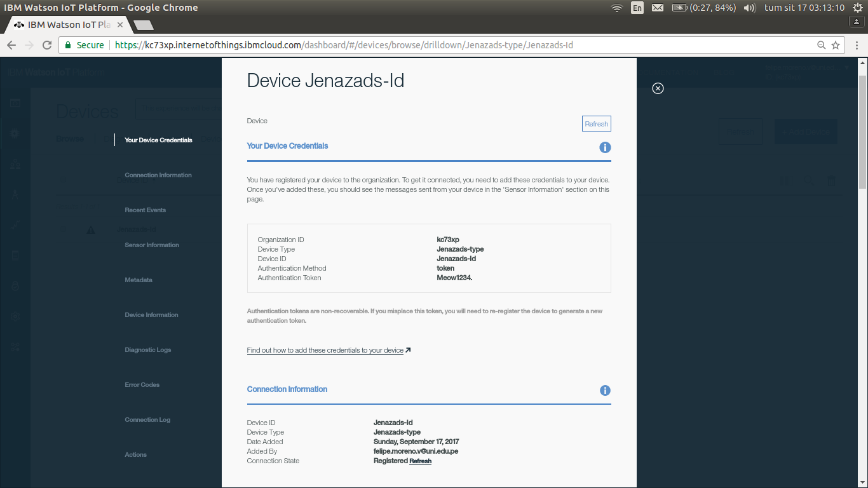Image resolution: width=868 pixels, height=488 pixels.
Task: Open a new browser tab
Action: tap(144, 25)
